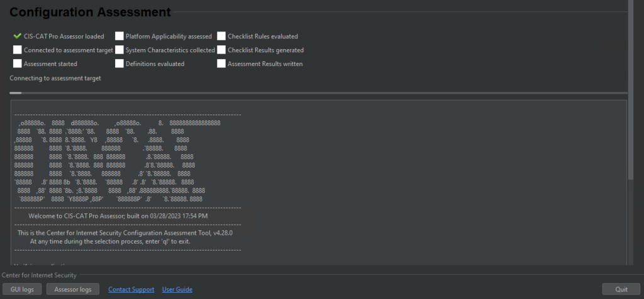Toggle Checklist Results generated checkbox
Viewport: 644px width, 299px height.
pyautogui.click(x=221, y=50)
